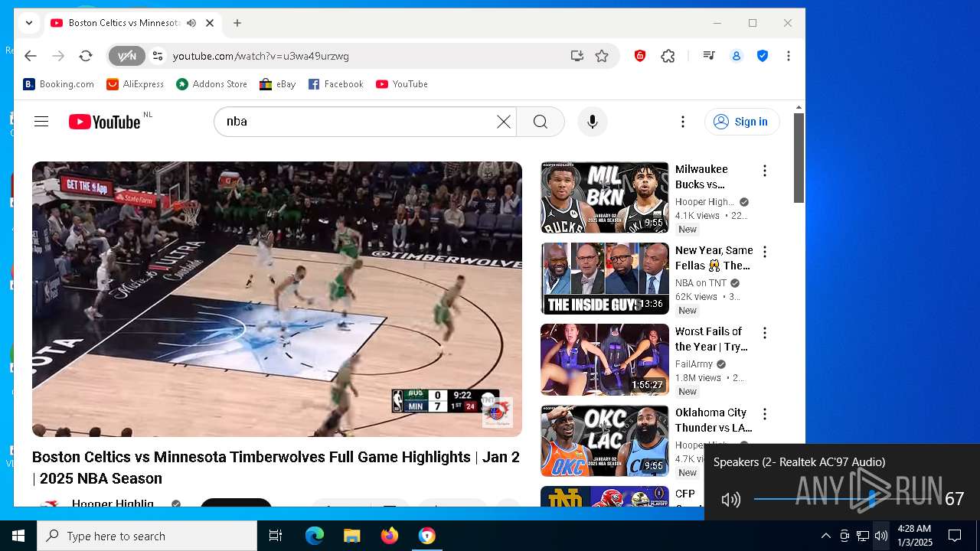The image size is (980, 551).
Task: Open Oklahoma City Thunder vs LA title
Action: 714,420
